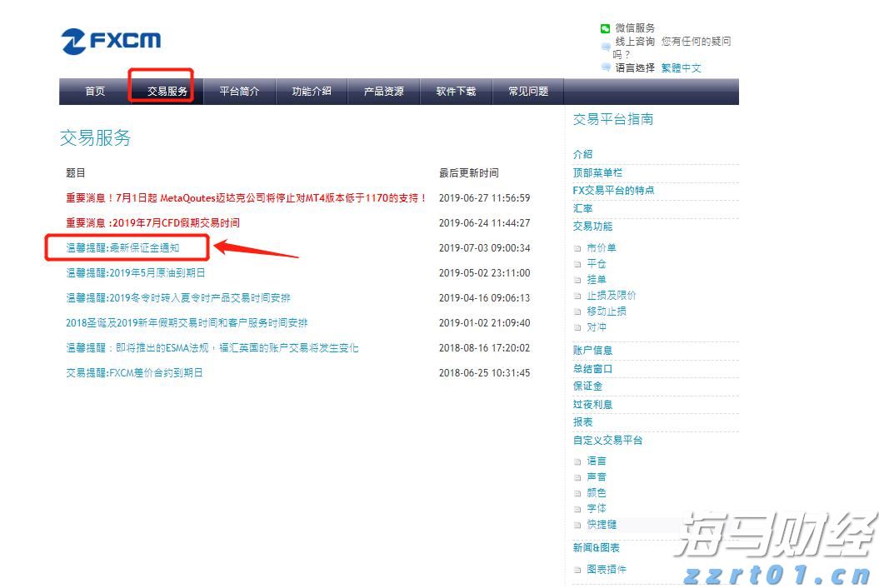Viewport: 879px width, 588px height.
Task: Click the document icon beside 快捷键
Action: click(x=577, y=524)
